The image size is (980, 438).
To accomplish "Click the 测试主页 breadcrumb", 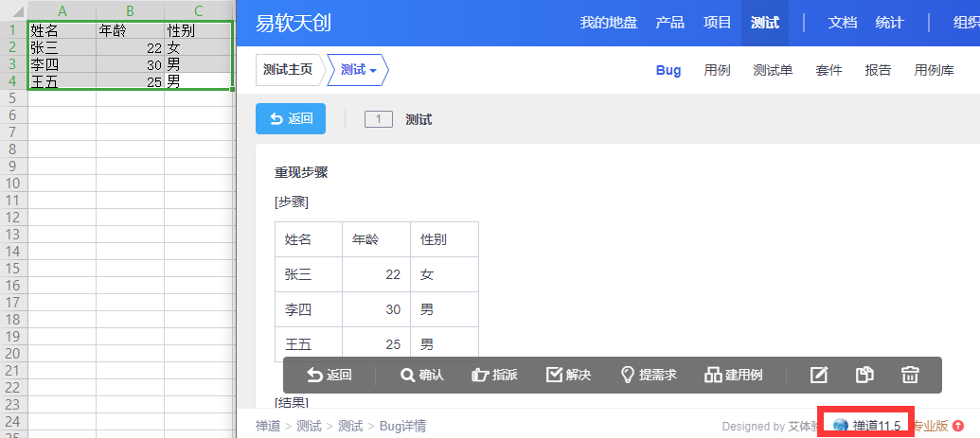I will (288, 70).
